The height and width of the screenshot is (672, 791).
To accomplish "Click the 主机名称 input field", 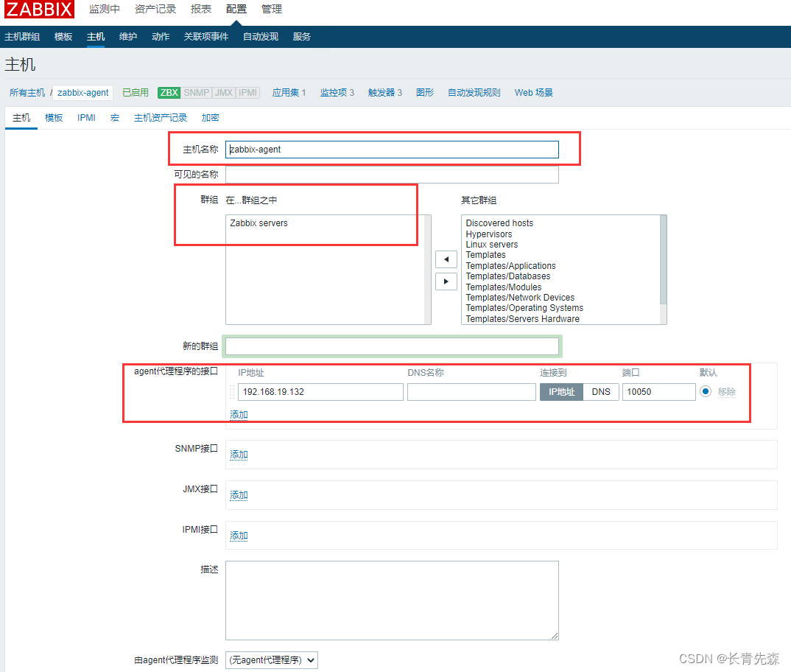I will coord(392,150).
